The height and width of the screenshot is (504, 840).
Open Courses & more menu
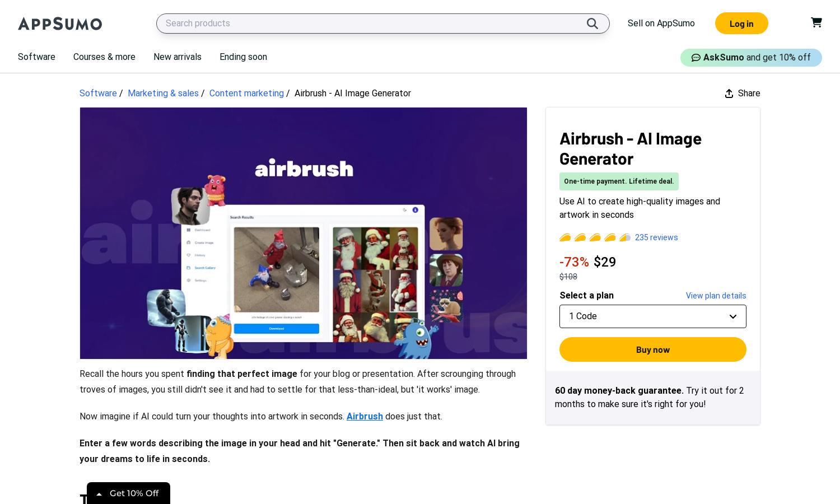[104, 57]
